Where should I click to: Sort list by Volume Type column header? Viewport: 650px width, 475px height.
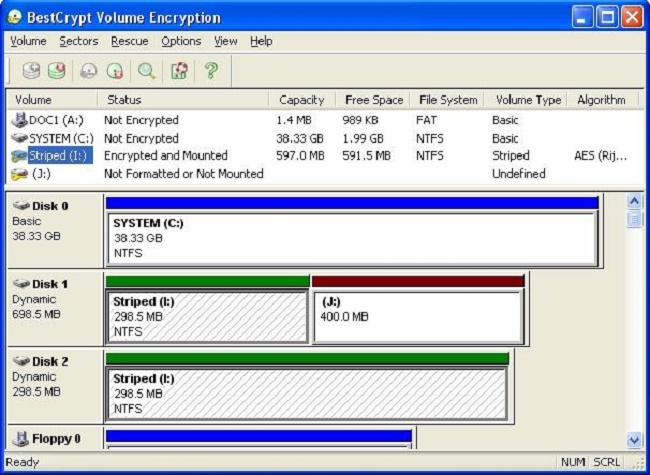click(x=525, y=100)
